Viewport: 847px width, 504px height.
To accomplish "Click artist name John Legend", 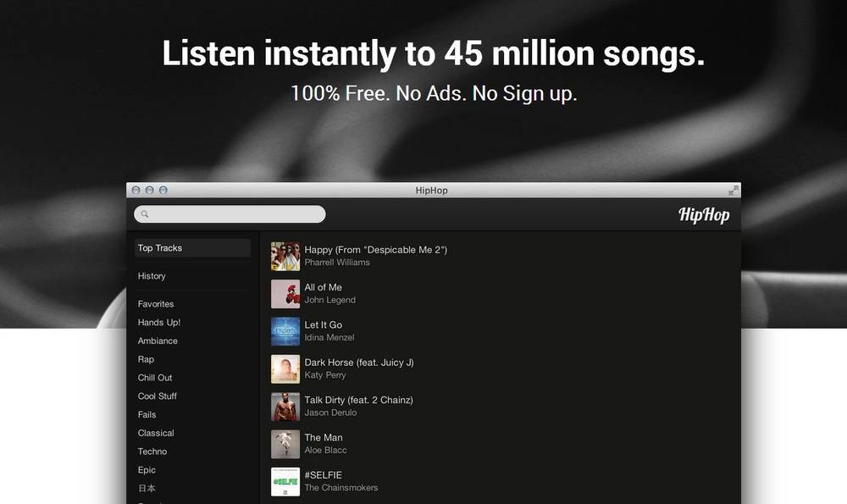I will (330, 300).
